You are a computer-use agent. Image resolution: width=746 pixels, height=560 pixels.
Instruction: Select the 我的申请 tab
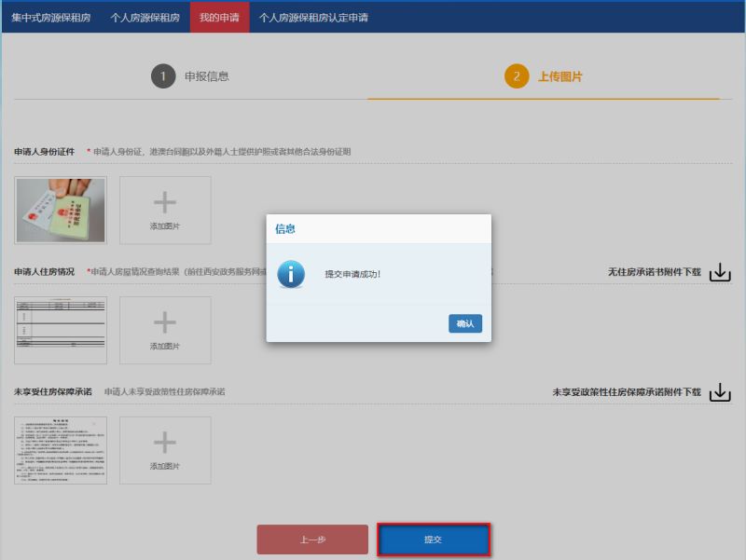coord(219,17)
